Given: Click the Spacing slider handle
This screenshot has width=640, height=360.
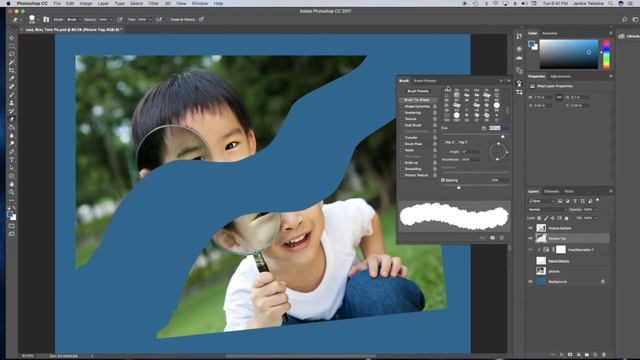Looking at the screenshot, I should click(x=459, y=187).
